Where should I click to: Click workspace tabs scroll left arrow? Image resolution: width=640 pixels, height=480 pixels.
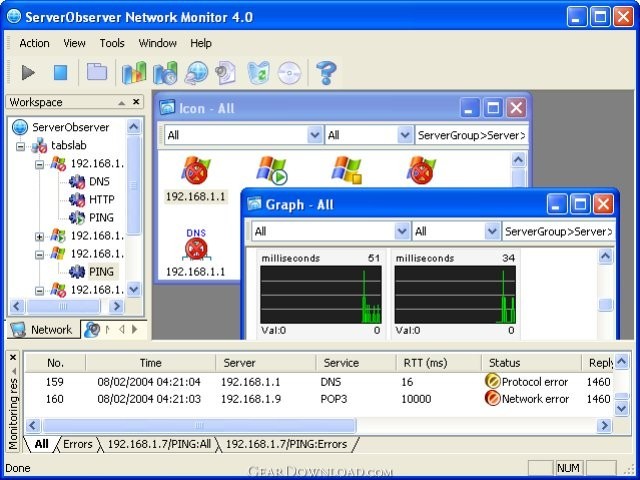pyautogui.click(x=122, y=329)
